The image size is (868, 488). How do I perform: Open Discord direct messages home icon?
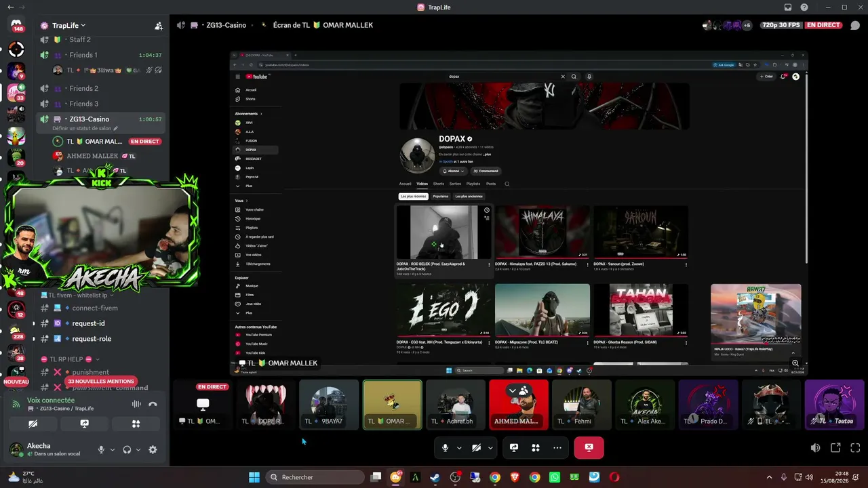tap(16, 26)
